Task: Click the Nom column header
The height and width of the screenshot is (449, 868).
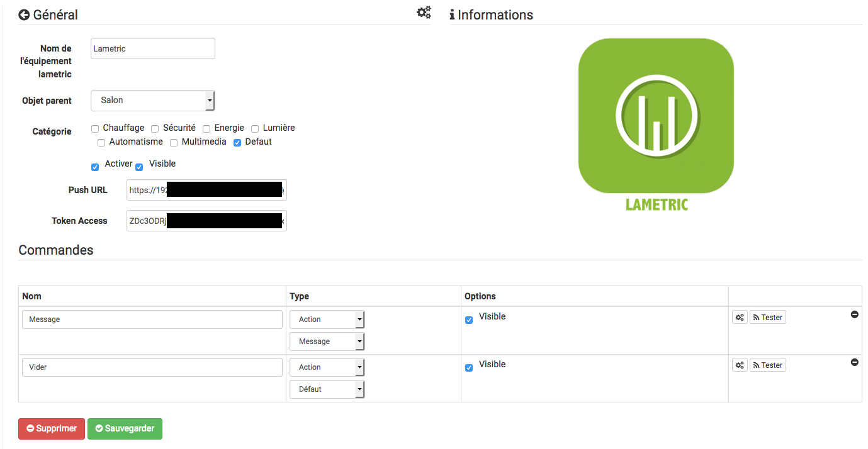Action: [x=31, y=296]
